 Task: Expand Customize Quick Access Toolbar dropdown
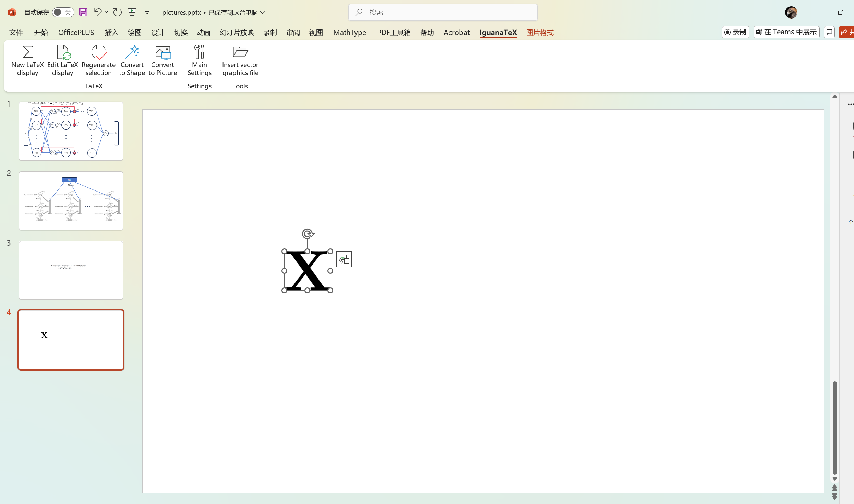point(147,13)
